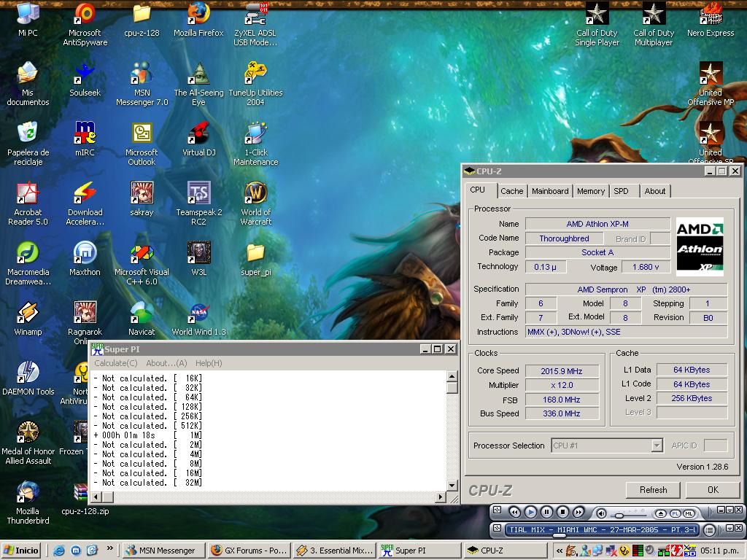Click Winamp stop button
The height and width of the screenshot is (560, 747).
(x=562, y=513)
